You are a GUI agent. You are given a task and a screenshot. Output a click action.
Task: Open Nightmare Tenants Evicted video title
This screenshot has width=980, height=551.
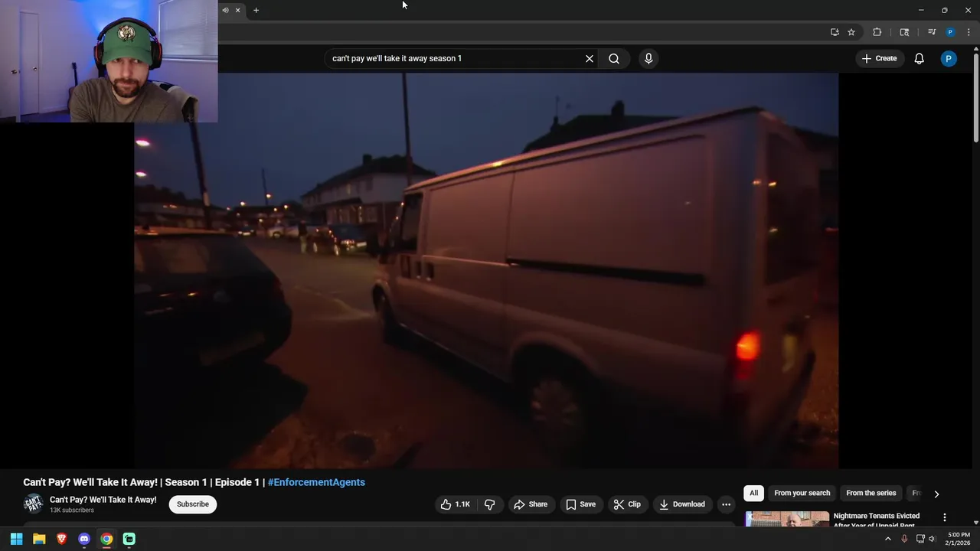[x=877, y=520]
